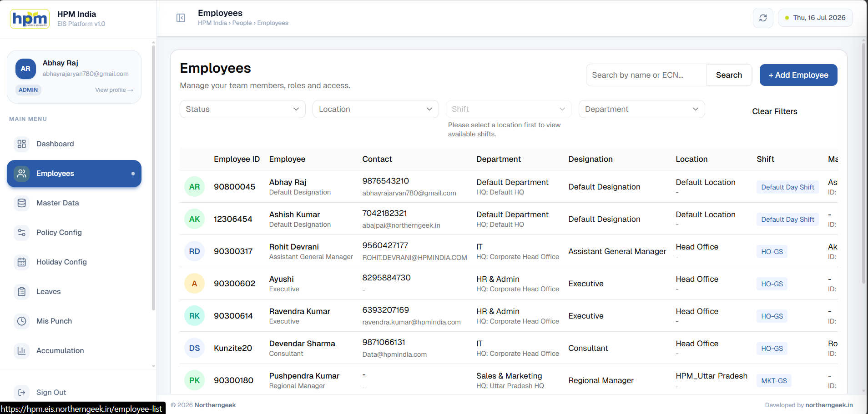Click the ADMIN role badge
The image size is (868, 414).
(x=28, y=90)
